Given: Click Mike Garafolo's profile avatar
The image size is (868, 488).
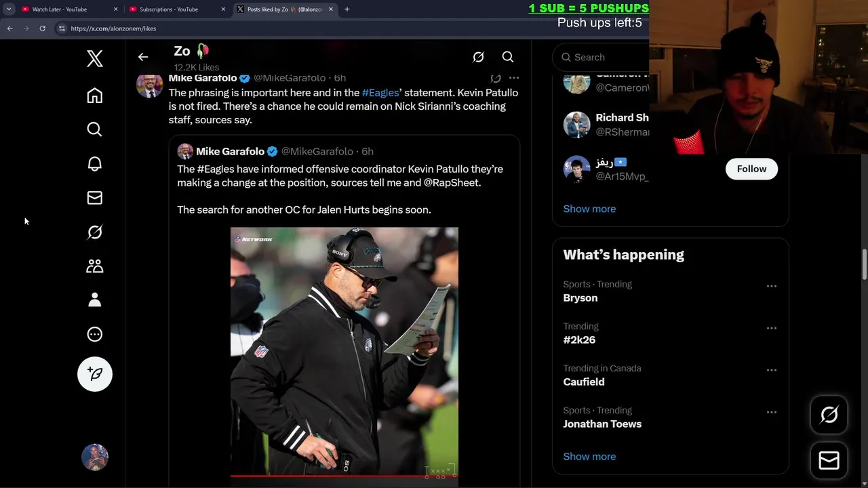Looking at the screenshot, I should coord(149,85).
